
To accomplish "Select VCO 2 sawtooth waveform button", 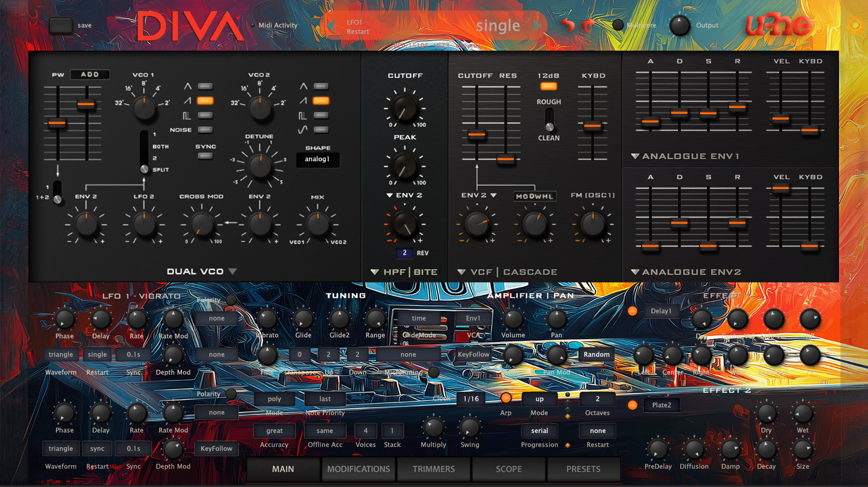I will point(321,100).
